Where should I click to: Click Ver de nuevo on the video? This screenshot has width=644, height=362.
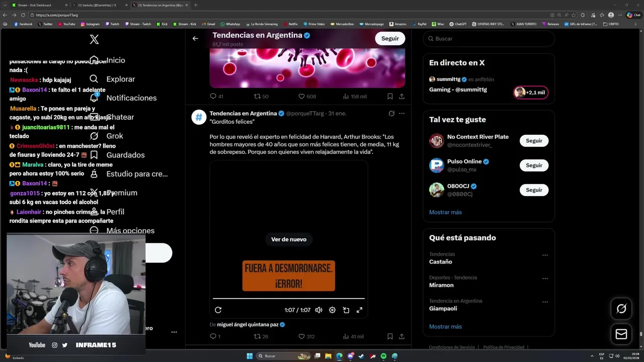(x=289, y=239)
